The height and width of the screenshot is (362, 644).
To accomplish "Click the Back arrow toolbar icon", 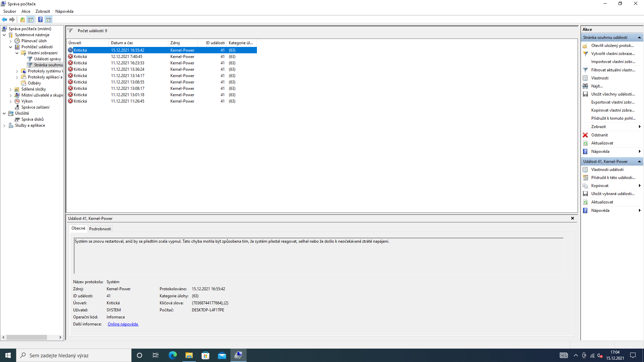I will [x=4, y=19].
